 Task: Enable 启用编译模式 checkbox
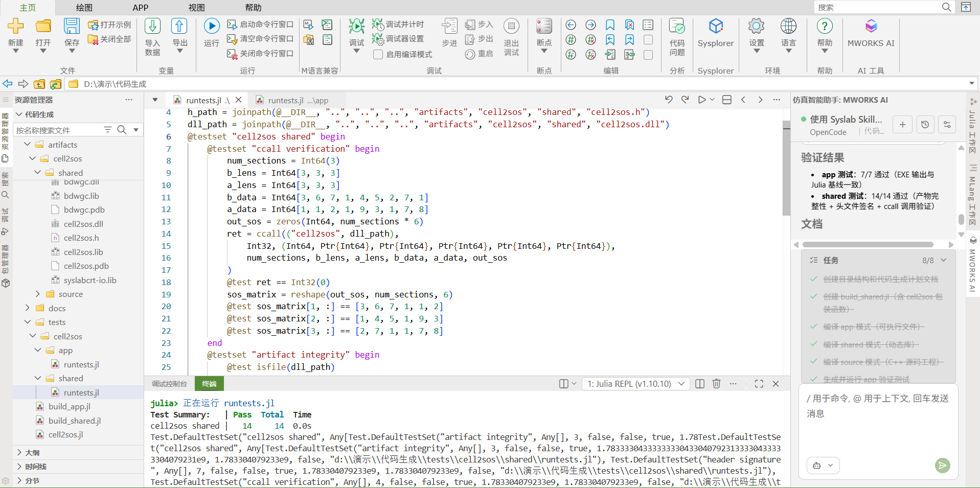[x=378, y=54]
